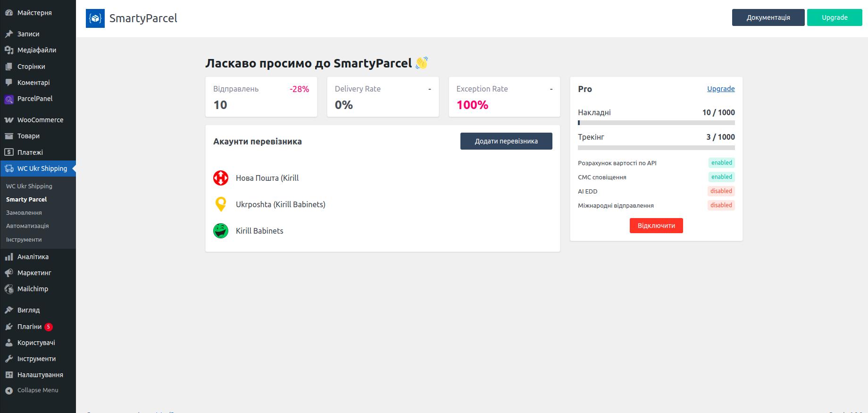Click the WooCommerce sidebar icon

[x=8, y=120]
